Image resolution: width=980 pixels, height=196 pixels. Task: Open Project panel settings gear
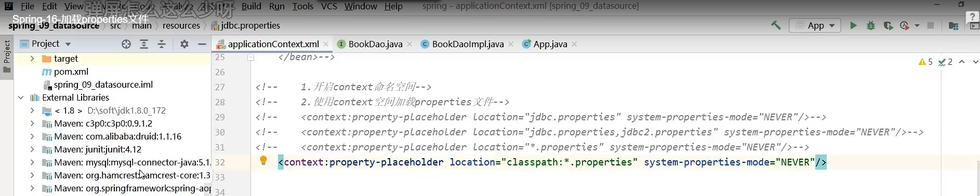(x=184, y=44)
